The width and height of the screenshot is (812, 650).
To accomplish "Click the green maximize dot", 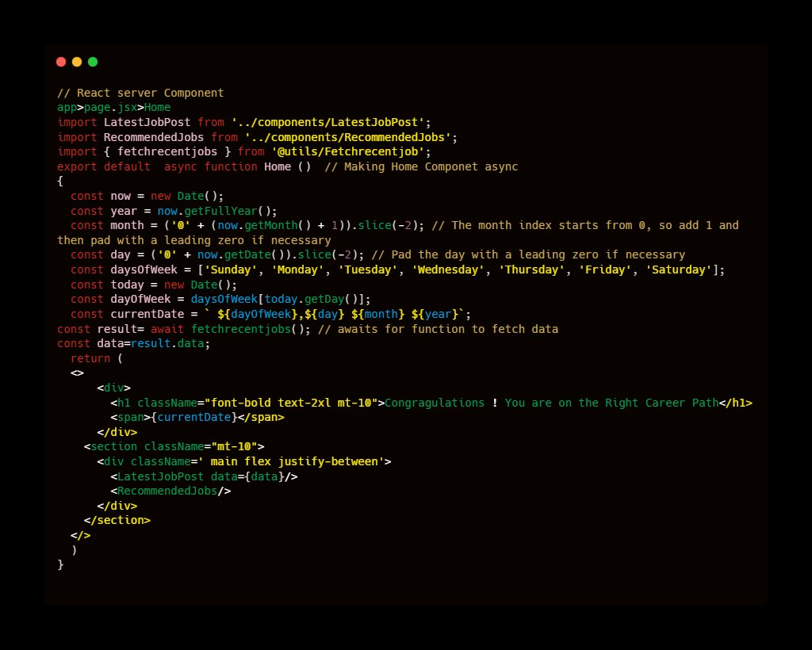I will point(93,62).
